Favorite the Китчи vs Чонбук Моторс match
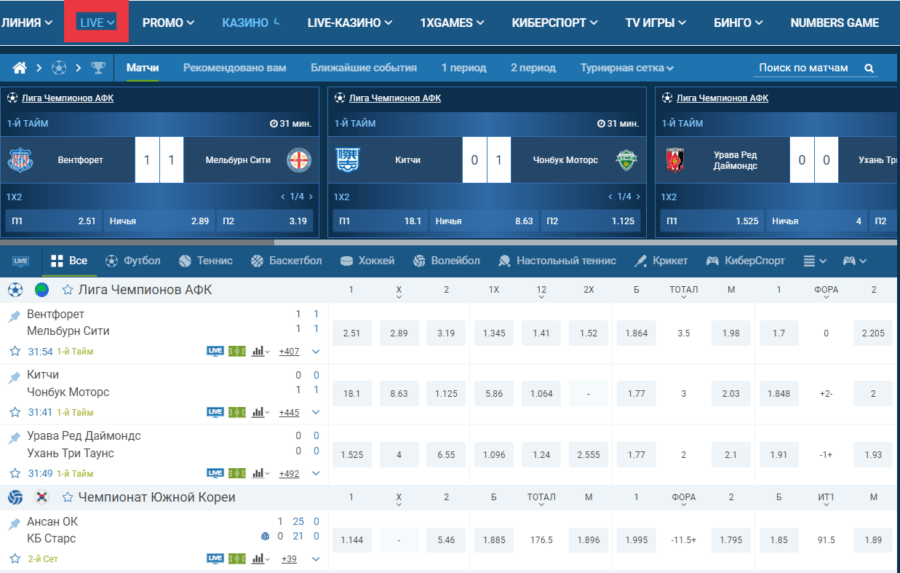Viewport: 900px width, 573px height. pyautogui.click(x=15, y=412)
